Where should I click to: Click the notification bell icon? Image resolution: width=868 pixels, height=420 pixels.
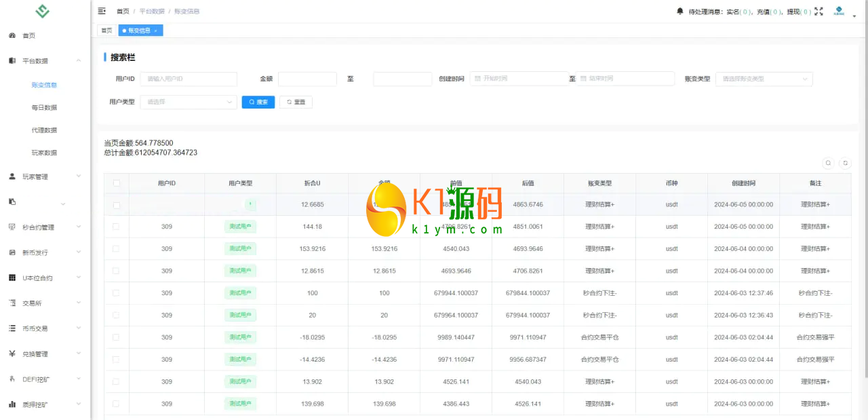coord(680,11)
